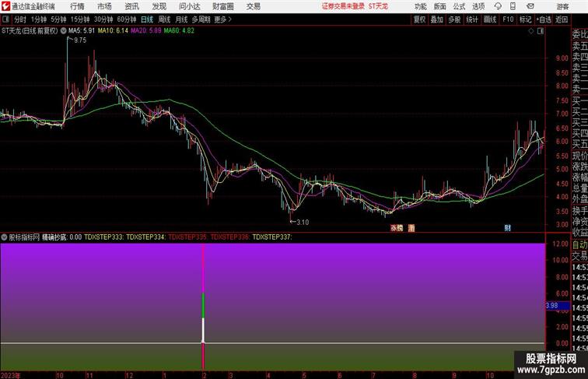Click the TDXSTEP335 red indicator label
The height and width of the screenshot is (379, 588).
pos(188,237)
